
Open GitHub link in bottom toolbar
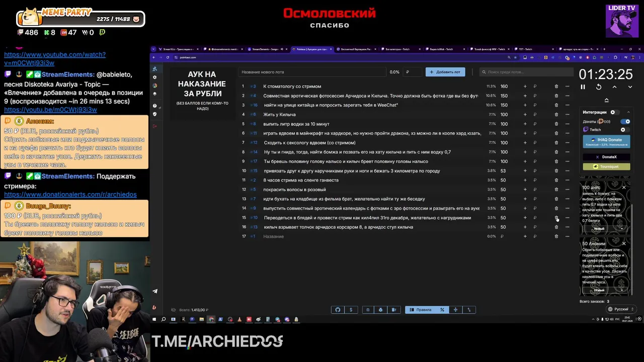[338, 310]
